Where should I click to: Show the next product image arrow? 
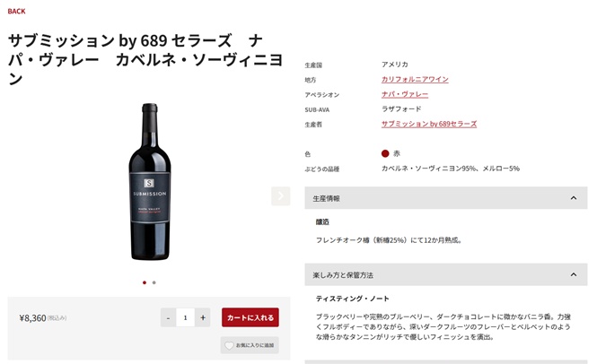280,195
